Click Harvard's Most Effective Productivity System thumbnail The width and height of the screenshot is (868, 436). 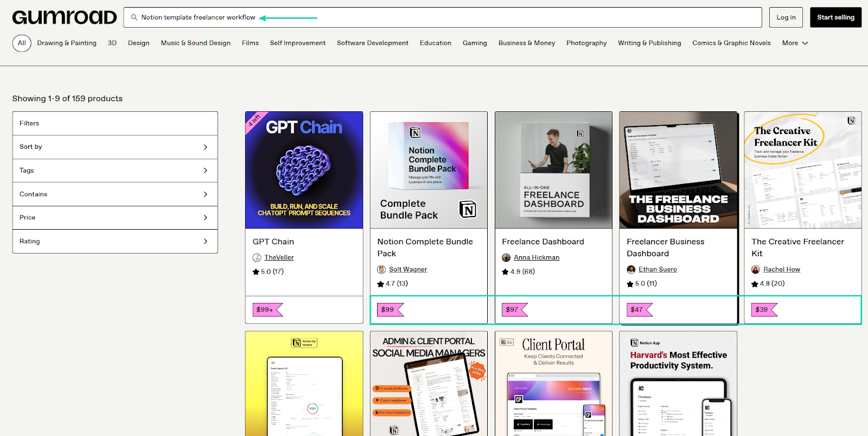[678, 383]
